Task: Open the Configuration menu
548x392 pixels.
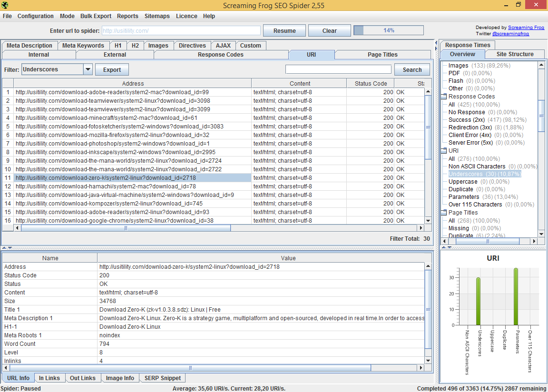Action: point(36,16)
